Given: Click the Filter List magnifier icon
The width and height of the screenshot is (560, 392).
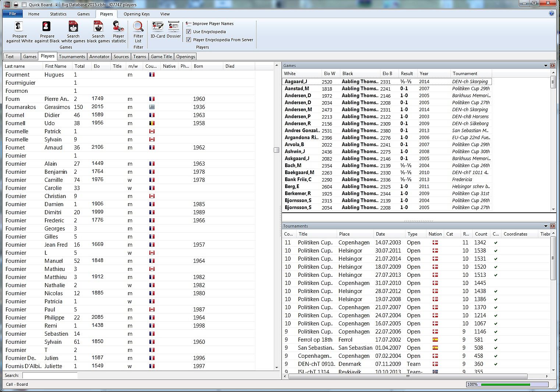Looking at the screenshot, I should [x=138, y=27].
